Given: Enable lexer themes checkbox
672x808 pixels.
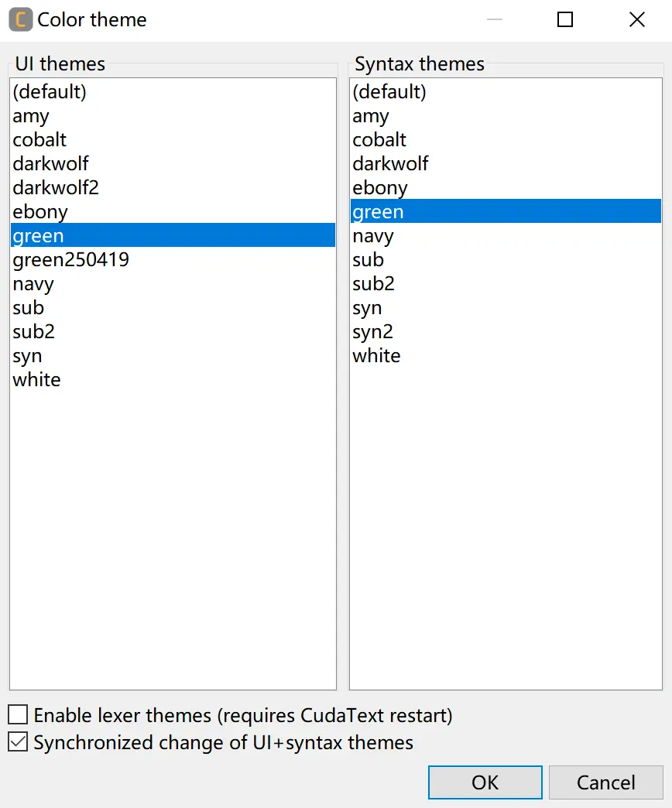Looking at the screenshot, I should [18, 714].
